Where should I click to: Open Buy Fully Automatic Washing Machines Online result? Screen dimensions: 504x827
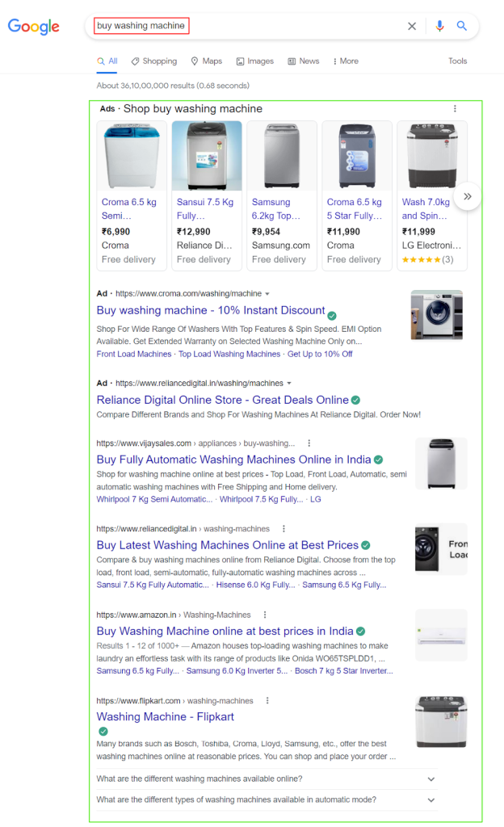click(x=233, y=460)
